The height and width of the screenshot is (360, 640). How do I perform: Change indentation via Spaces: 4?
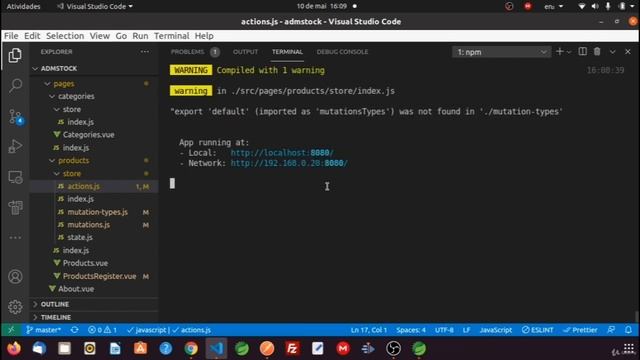pos(411,330)
